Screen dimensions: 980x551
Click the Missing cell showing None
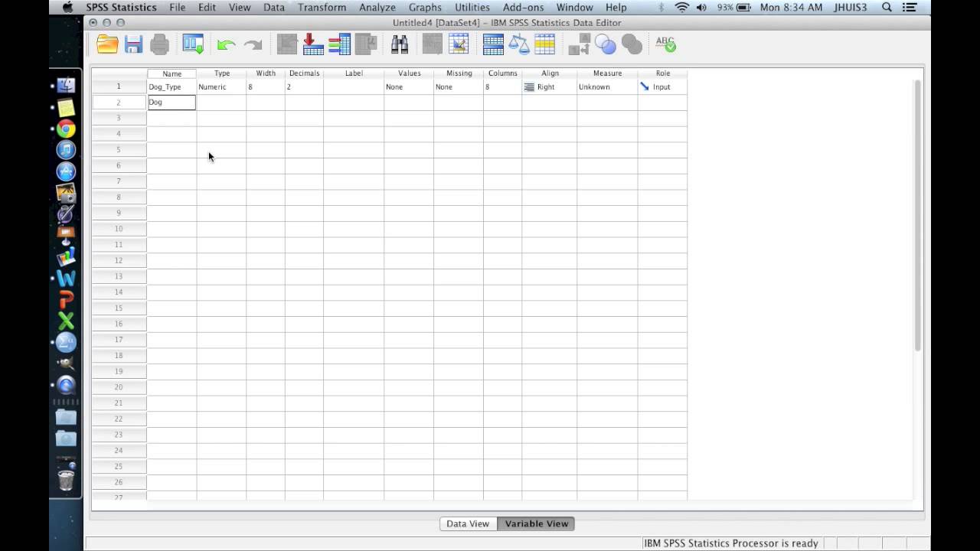[x=459, y=86]
